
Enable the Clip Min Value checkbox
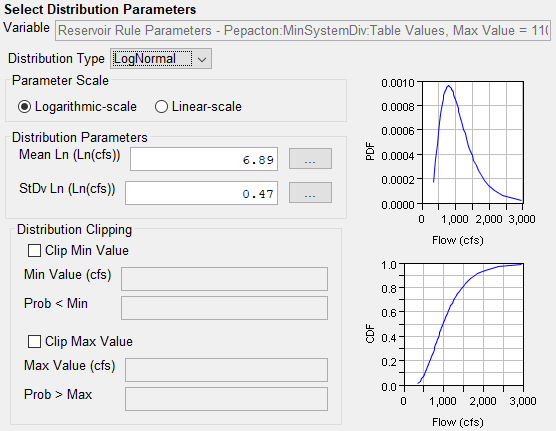pyautogui.click(x=34, y=250)
